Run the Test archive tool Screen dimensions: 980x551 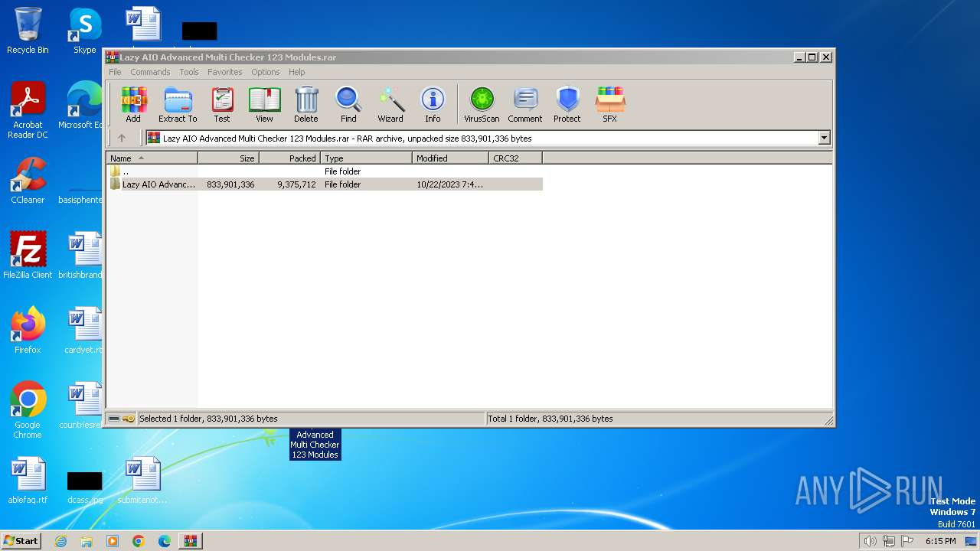pos(222,105)
